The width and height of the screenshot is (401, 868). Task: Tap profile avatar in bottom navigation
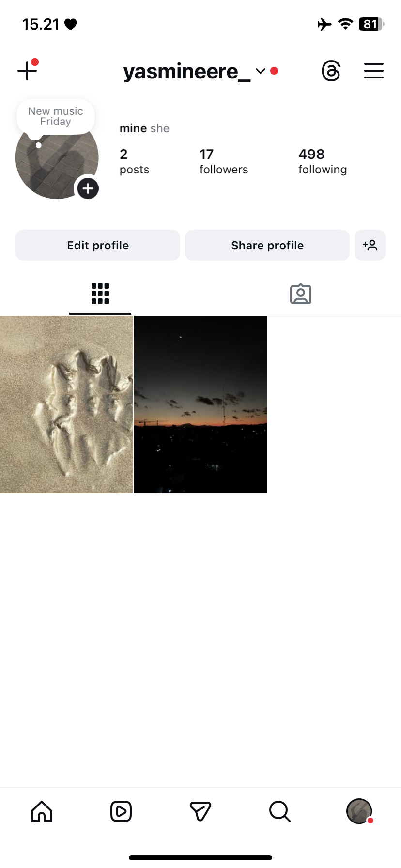(359, 811)
